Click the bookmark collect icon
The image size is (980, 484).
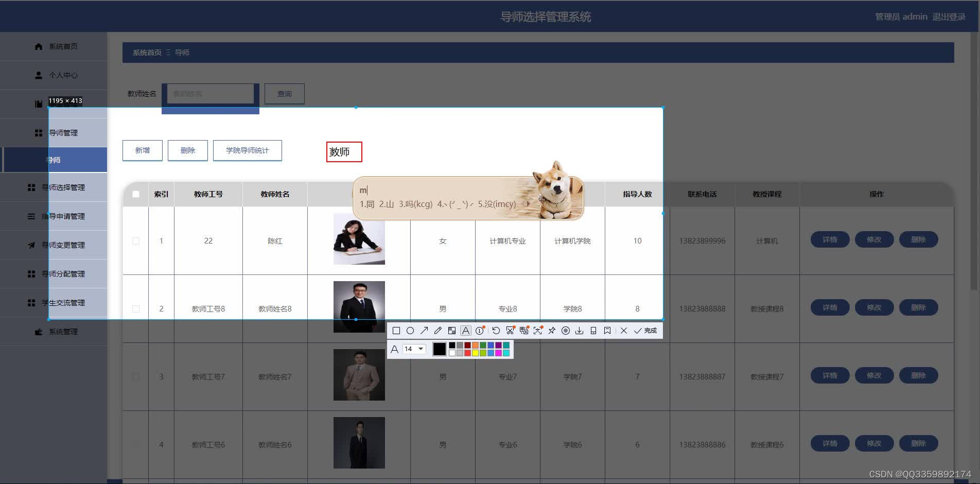pyautogui.click(x=607, y=331)
